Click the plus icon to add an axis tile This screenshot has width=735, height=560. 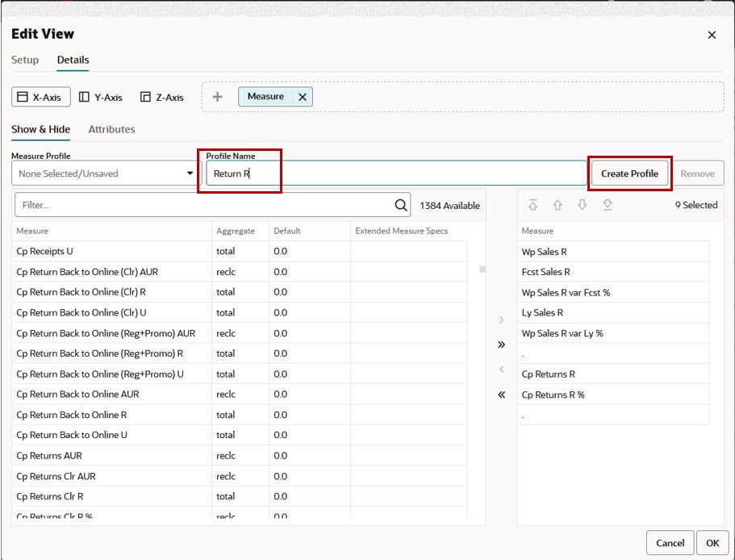[216, 95]
